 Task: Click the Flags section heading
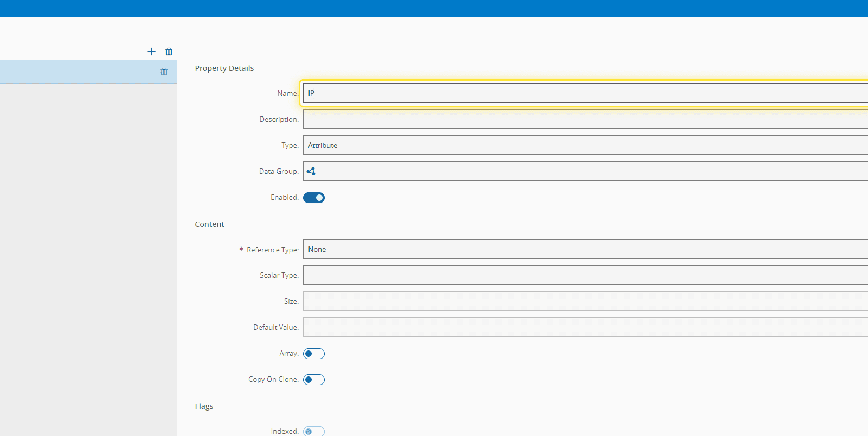(204, 406)
